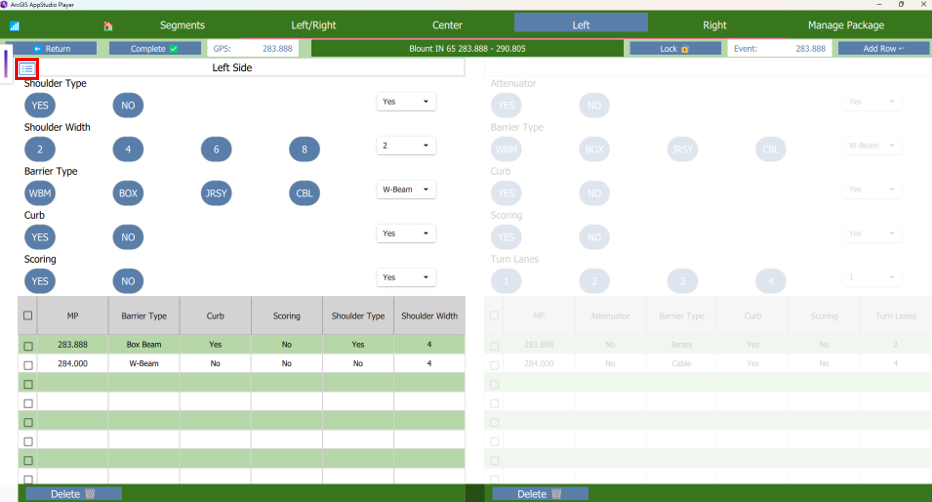Viewport: 932px width, 502px height.
Task: Click the Lock button
Action: click(x=675, y=49)
